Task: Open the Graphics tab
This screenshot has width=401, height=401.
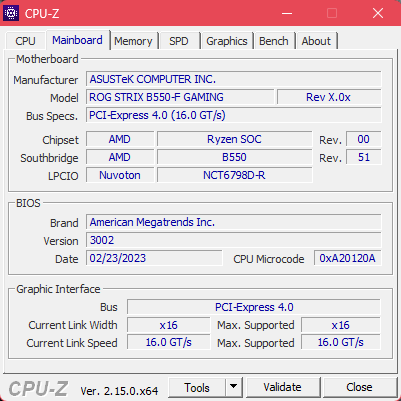Action: pyautogui.click(x=227, y=41)
